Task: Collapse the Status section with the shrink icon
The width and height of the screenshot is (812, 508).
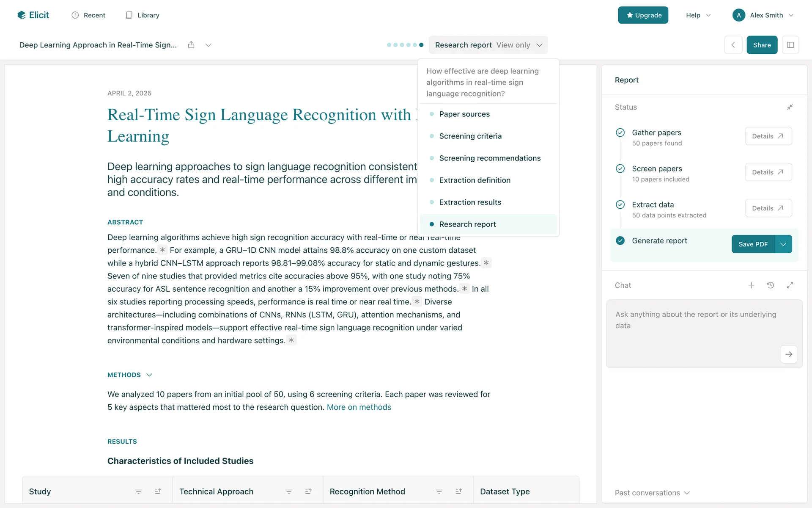Action: click(790, 107)
